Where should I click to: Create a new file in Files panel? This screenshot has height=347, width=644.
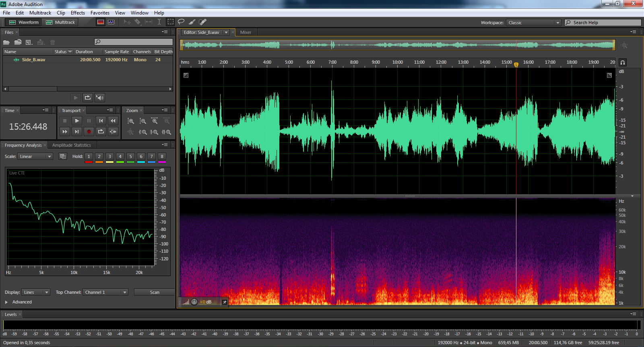[x=29, y=42]
